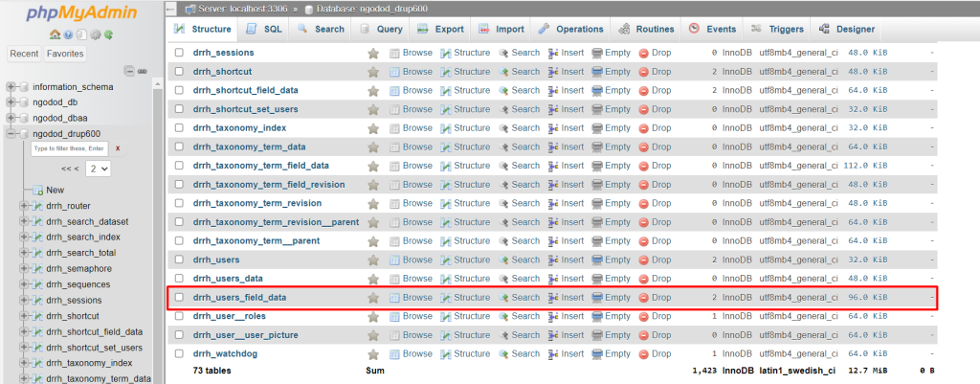This screenshot has height=384, width=980.
Task: Click the red Drop icon for drrh_user__roles
Action: point(644,316)
